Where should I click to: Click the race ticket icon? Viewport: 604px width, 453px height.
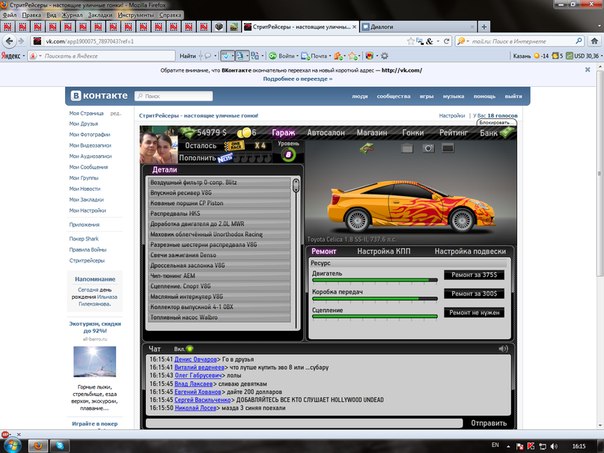(x=235, y=146)
